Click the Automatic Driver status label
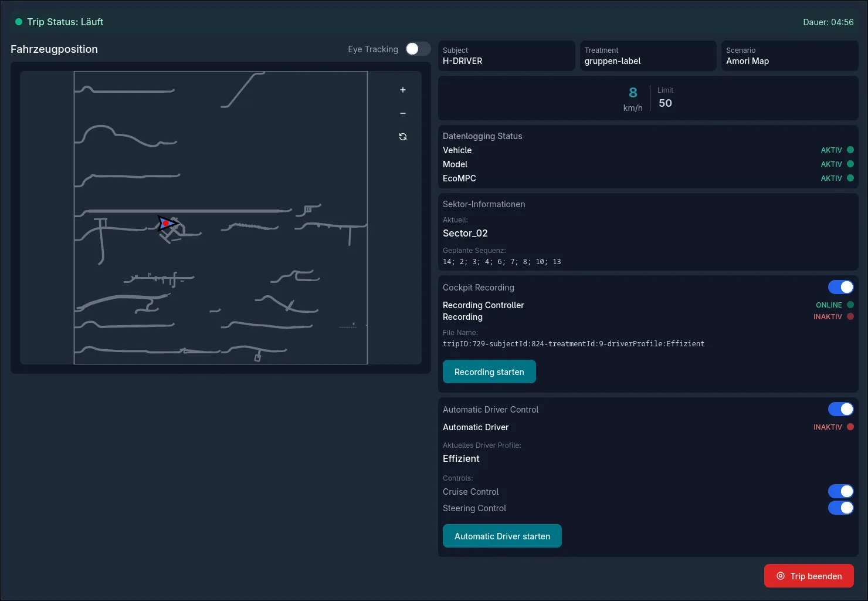The height and width of the screenshot is (601, 868). tap(476, 427)
